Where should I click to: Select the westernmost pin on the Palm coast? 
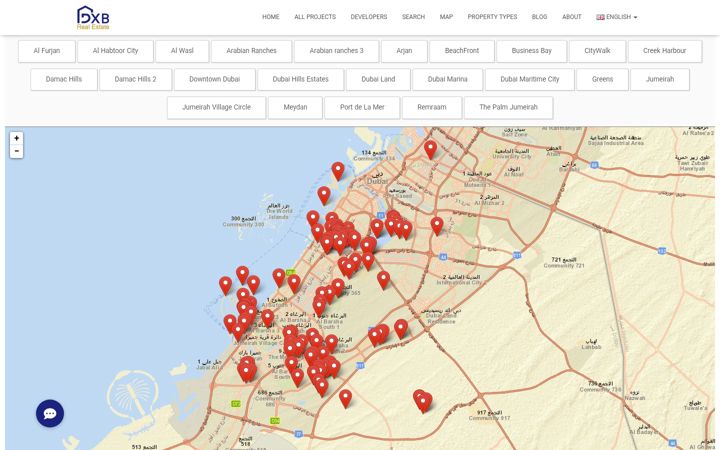click(x=225, y=285)
